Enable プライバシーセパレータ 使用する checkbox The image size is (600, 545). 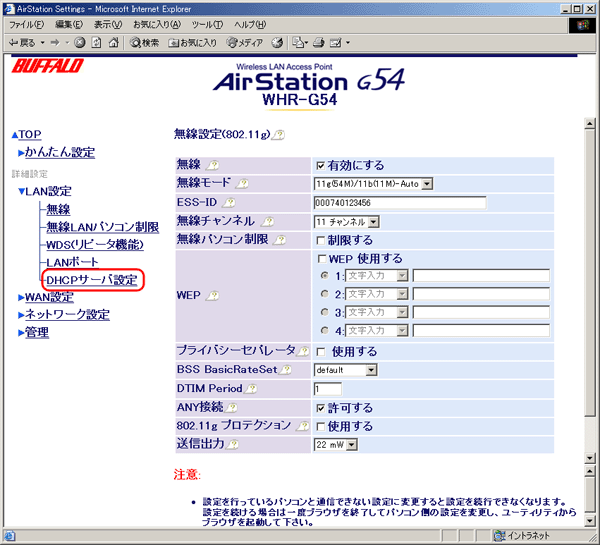[321, 352]
